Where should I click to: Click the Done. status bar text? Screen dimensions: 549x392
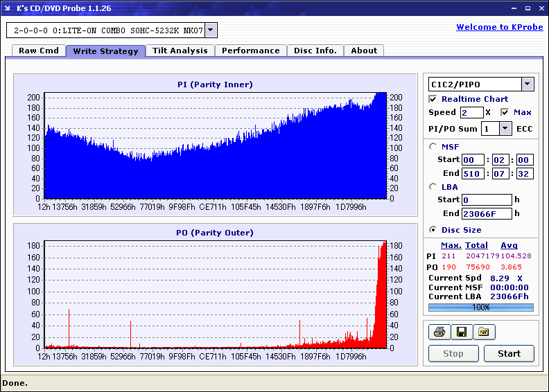coord(15,383)
